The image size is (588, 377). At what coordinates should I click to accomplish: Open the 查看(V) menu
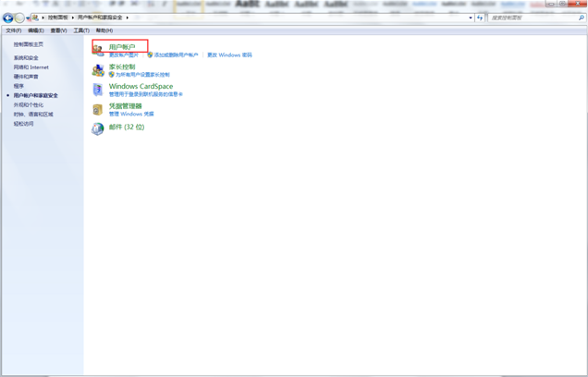[x=58, y=30]
